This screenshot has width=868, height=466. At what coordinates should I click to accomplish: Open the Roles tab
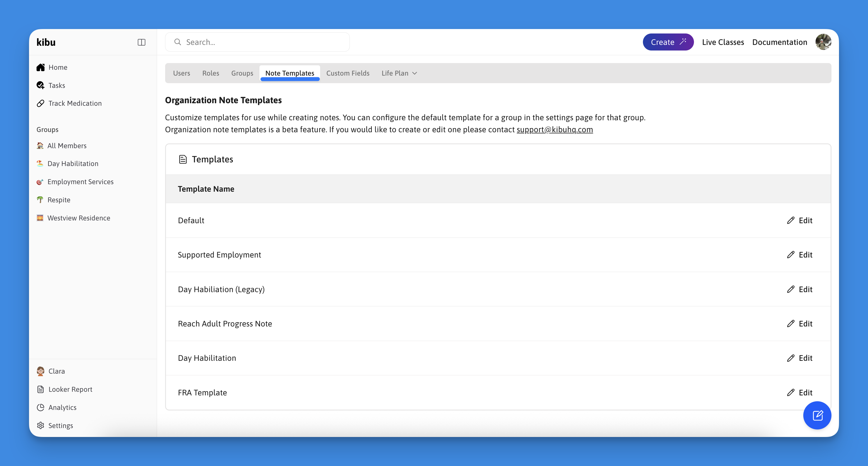(211, 73)
